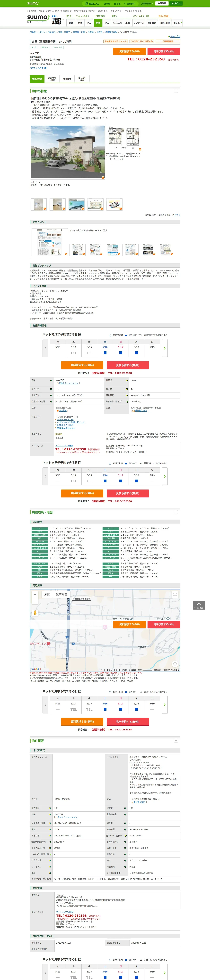This screenshot has width=210, height=980.
Task: Select 賃貸 in the main navigation
Action: tap(70, 23)
